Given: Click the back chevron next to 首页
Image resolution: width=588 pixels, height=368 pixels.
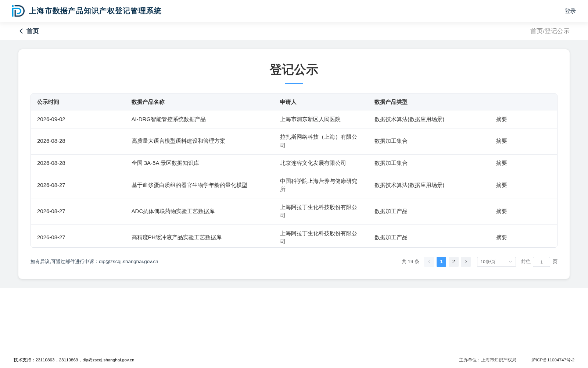Looking at the screenshot, I should tap(21, 31).
